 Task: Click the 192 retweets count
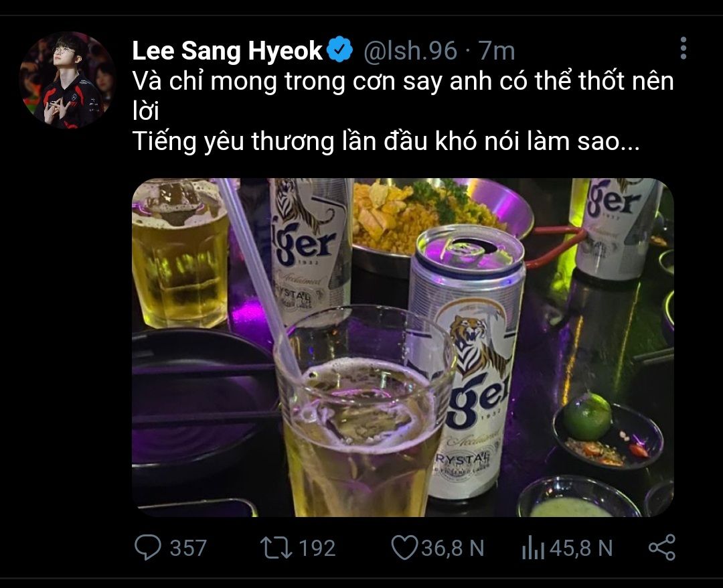[317, 548]
